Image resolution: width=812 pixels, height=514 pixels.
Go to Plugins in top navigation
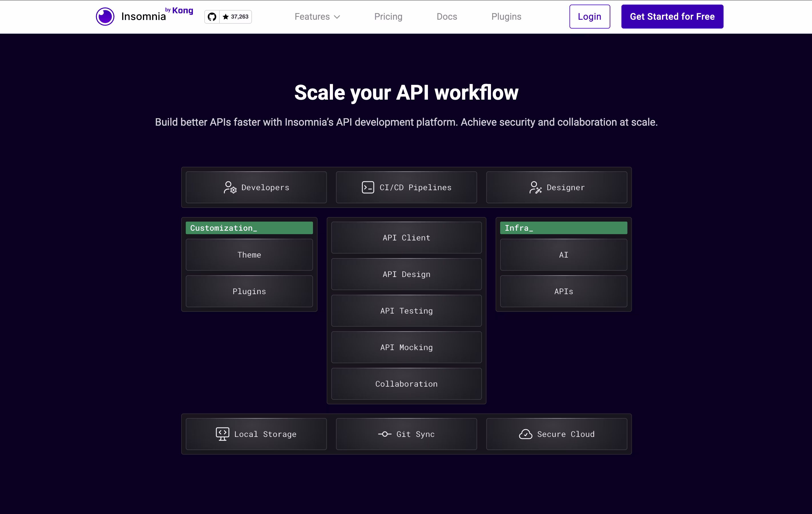tap(506, 17)
